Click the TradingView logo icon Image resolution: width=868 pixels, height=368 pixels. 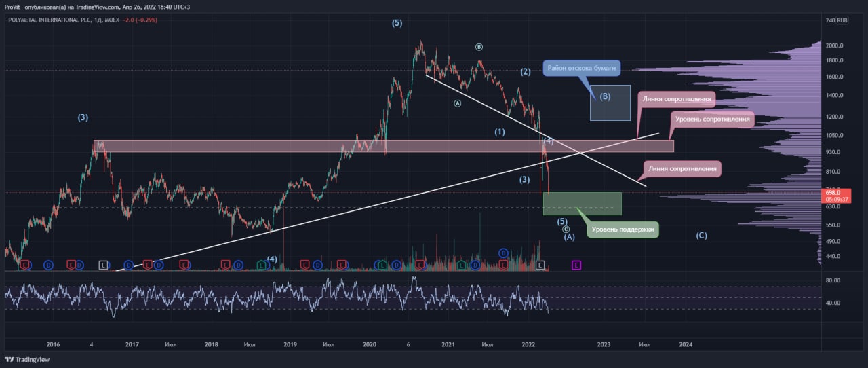tap(9, 360)
